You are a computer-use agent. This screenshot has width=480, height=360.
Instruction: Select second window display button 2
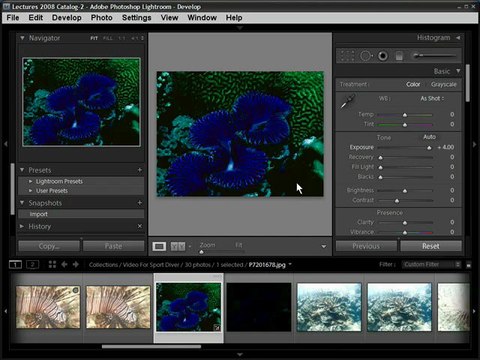[x=32, y=265]
